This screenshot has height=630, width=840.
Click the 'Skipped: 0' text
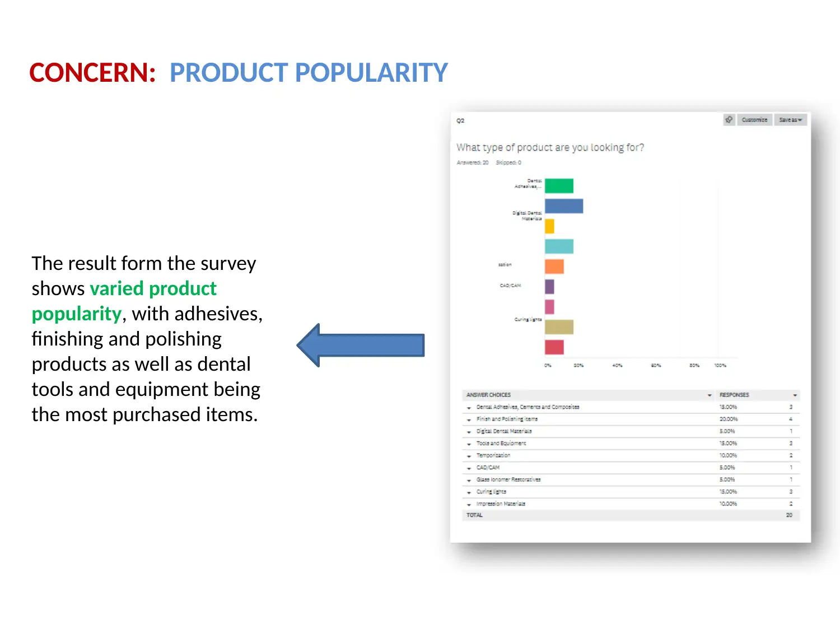508,162
